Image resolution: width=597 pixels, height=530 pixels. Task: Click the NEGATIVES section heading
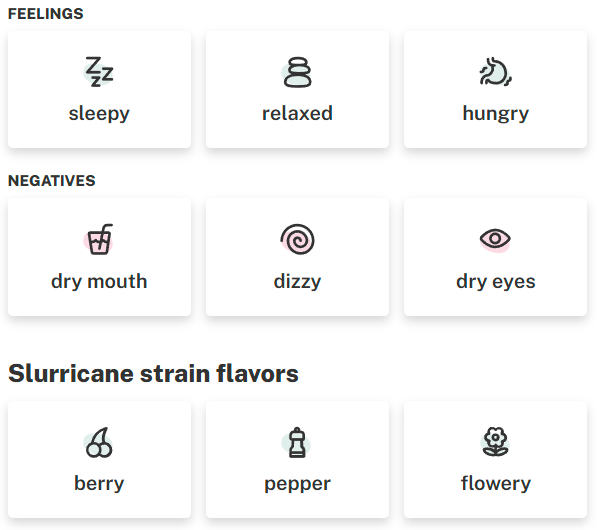pyautogui.click(x=51, y=181)
